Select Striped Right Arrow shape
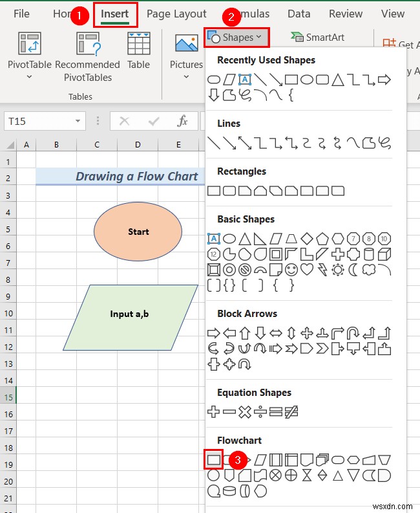Screen dimensions: 420x513 pos(275,349)
